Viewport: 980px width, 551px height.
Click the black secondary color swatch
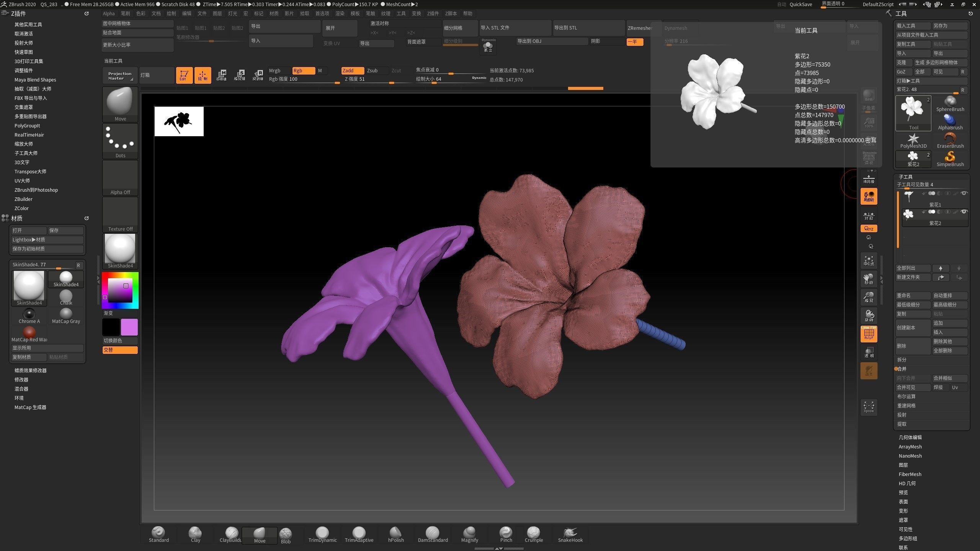[111, 327]
